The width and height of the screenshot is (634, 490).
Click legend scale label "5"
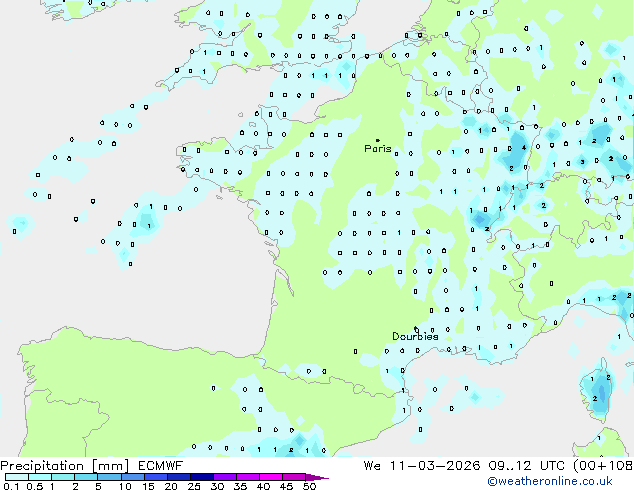point(98,486)
